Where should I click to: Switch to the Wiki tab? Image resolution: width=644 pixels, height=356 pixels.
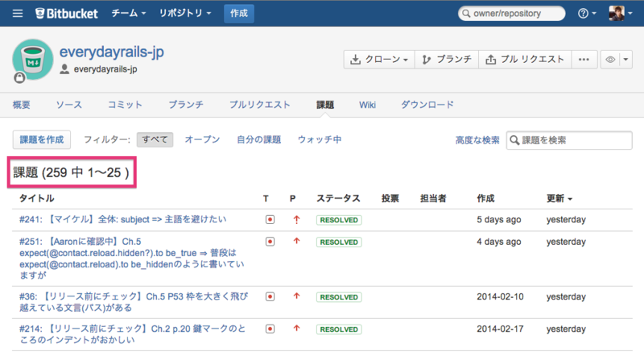[x=367, y=105]
